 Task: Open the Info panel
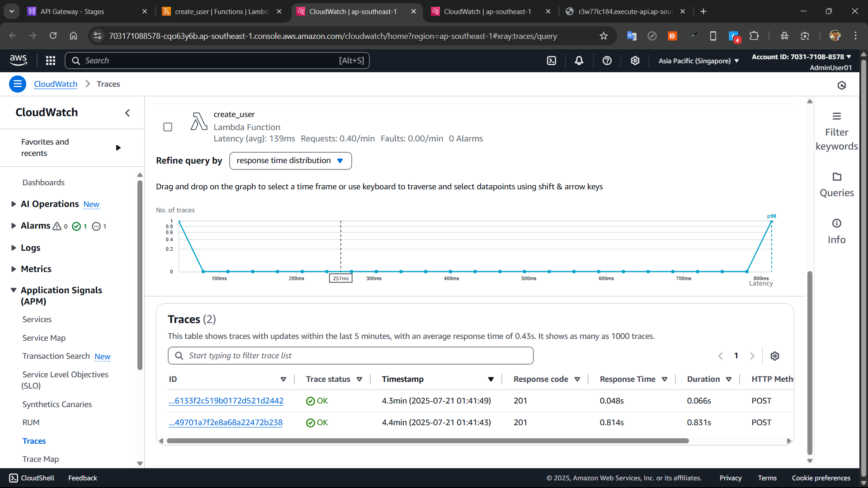click(837, 232)
